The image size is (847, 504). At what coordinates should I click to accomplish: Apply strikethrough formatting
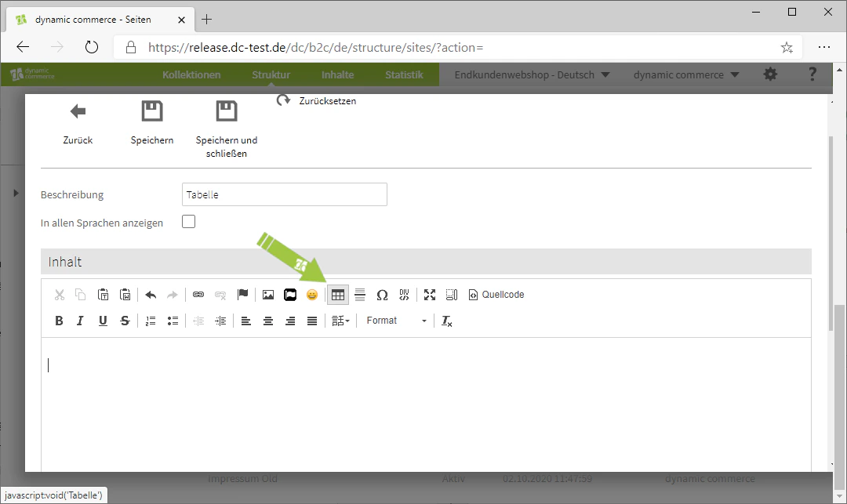(x=125, y=321)
